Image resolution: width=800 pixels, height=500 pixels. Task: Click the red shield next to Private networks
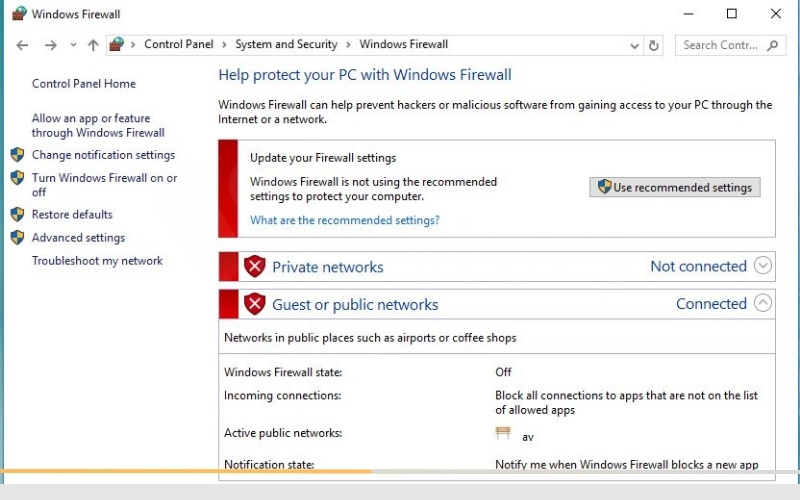click(x=254, y=266)
